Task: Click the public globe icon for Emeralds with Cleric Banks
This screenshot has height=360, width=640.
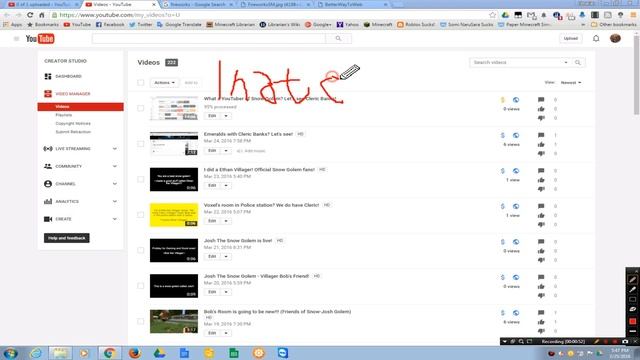Action: 516,135
